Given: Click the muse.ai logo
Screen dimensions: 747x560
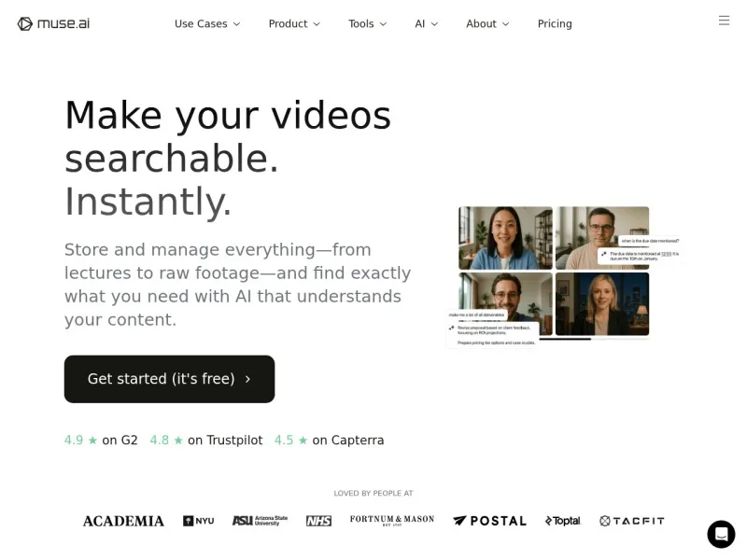Looking at the screenshot, I should [x=53, y=23].
